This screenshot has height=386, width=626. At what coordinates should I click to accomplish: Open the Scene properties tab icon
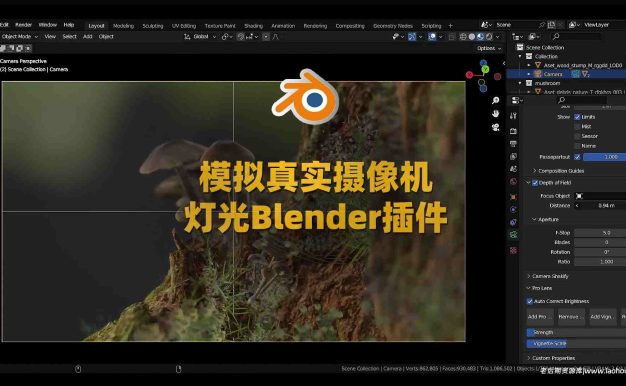[x=513, y=169]
